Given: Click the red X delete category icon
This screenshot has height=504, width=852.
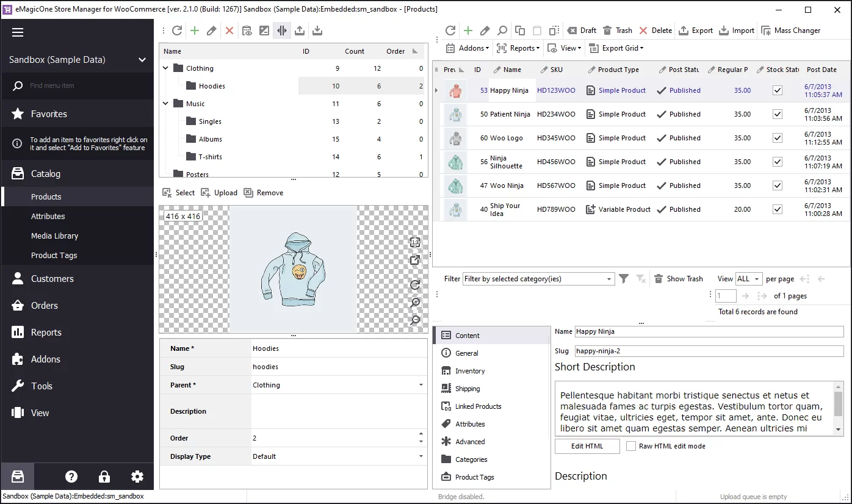Looking at the screenshot, I should click(229, 31).
